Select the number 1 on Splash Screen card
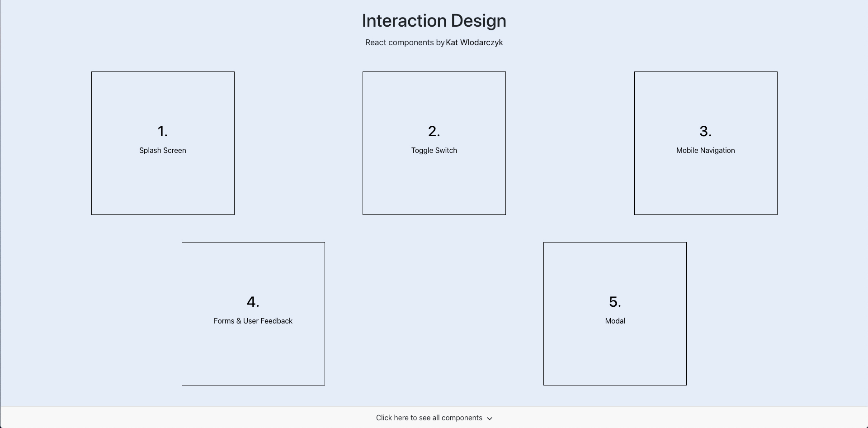This screenshot has height=428, width=868. tap(163, 131)
